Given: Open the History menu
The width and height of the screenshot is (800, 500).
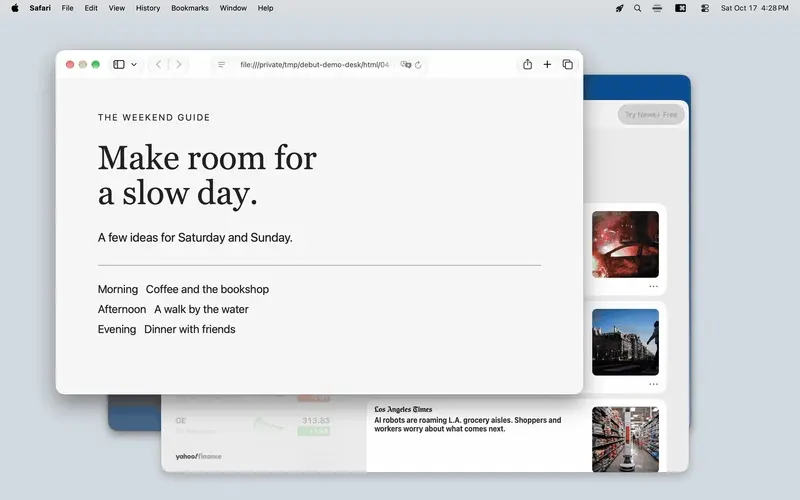Looking at the screenshot, I should (x=148, y=8).
